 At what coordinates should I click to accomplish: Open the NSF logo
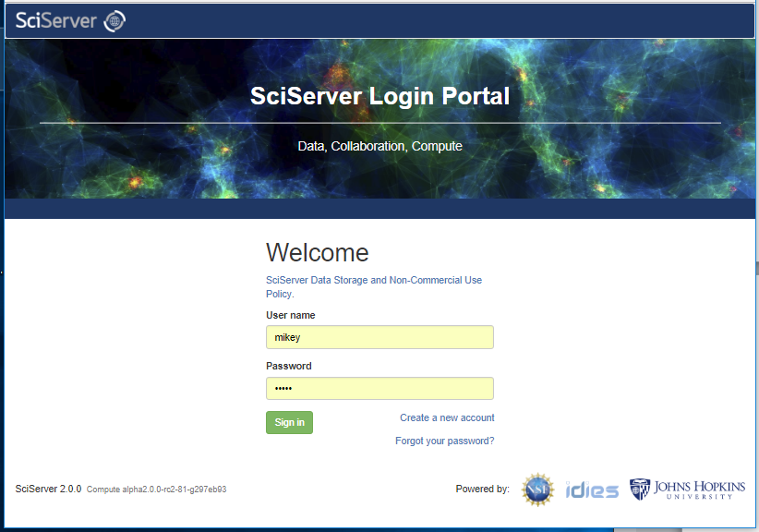tap(537, 490)
